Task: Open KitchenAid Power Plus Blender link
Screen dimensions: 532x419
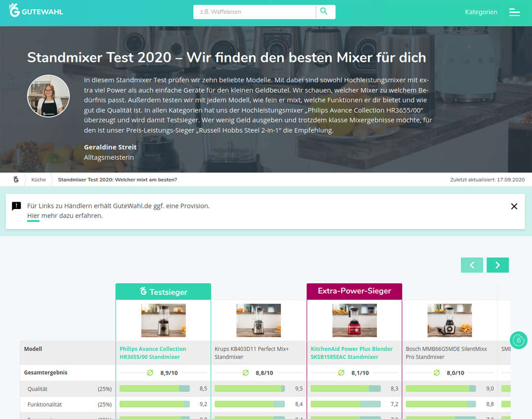Action: (x=352, y=353)
